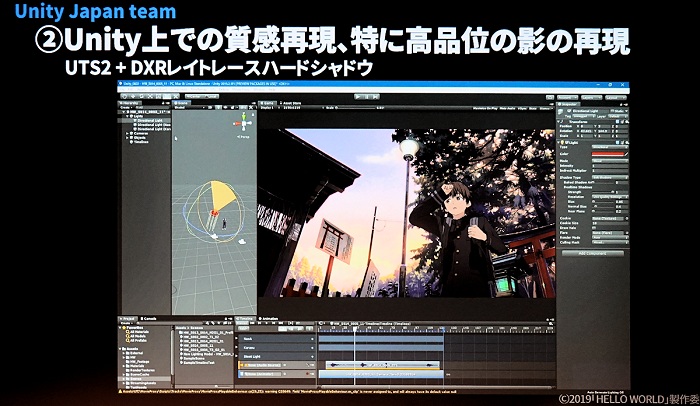
Task: Open the Shadow Type dropdown
Action: (x=610, y=177)
